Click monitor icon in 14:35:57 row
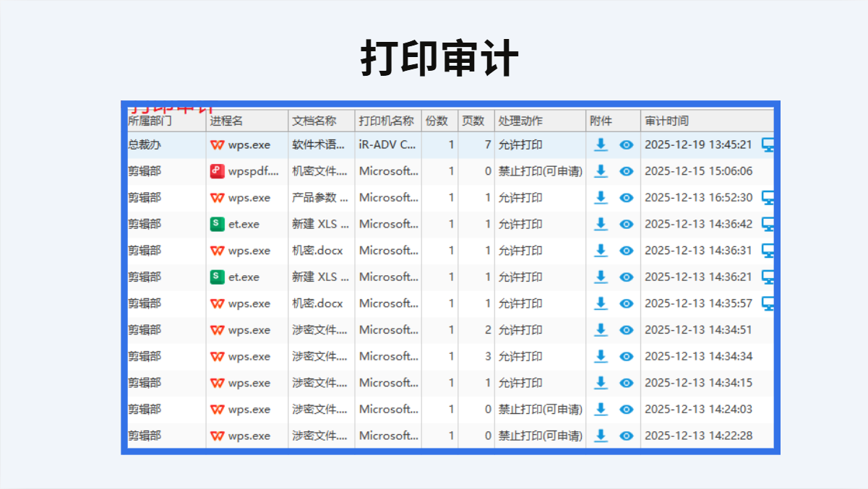This screenshot has height=489, width=868. [x=768, y=303]
